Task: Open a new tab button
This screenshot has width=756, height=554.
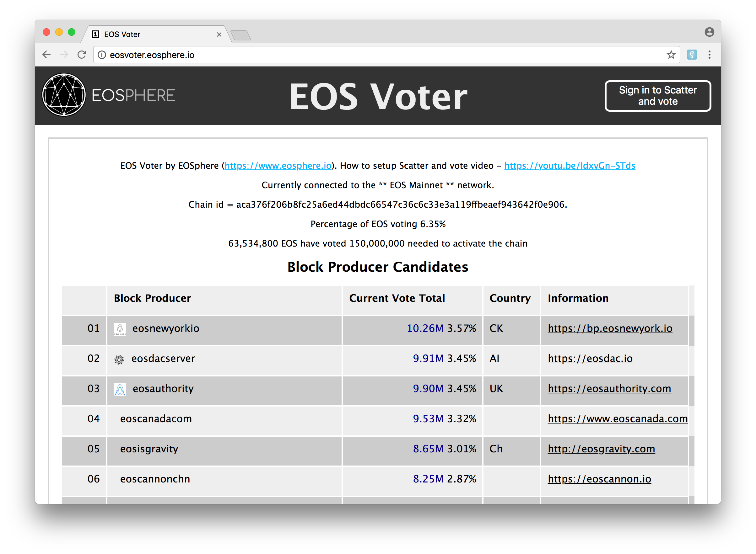Action: (240, 35)
